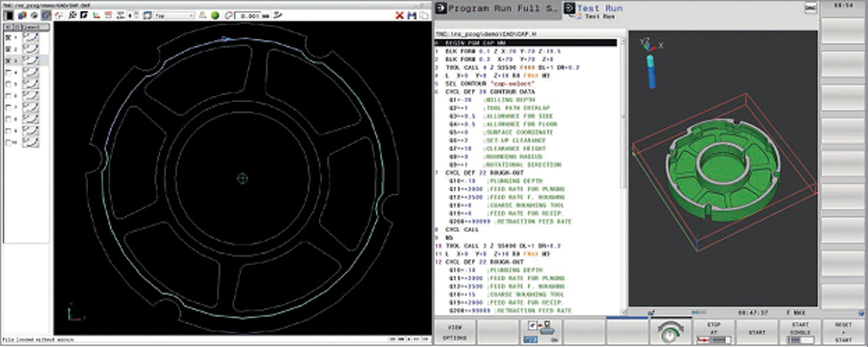Click the gray resolution icon left of number 4
The height and width of the screenshot is (347, 868).
coord(120,15)
